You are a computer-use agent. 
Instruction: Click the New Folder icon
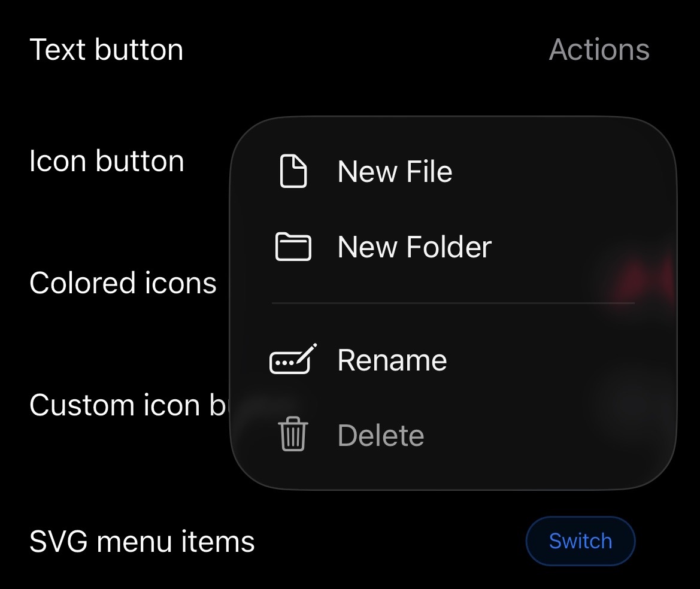(x=293, y=246)
